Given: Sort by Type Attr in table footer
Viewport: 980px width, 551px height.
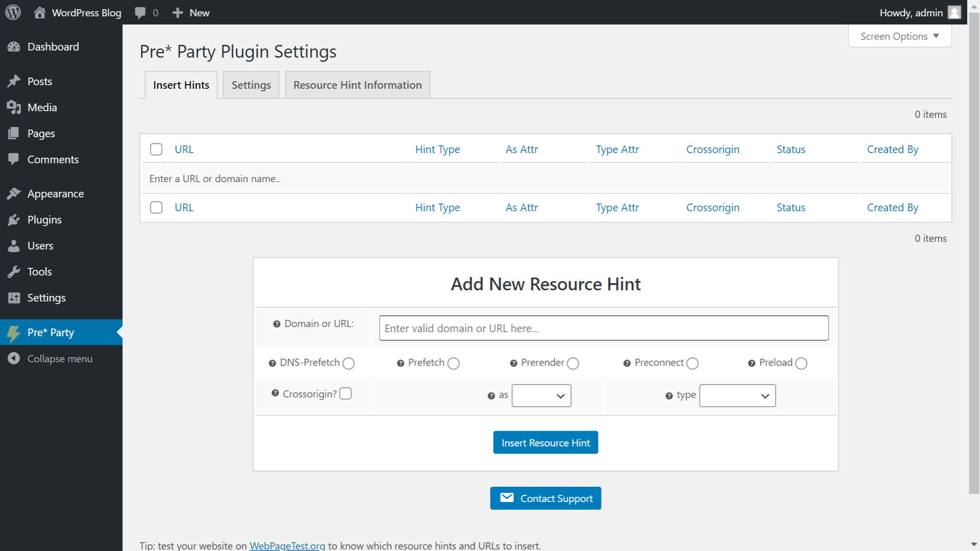Looking at the screenshot, I should pyautogui.click(x=618, y=207).
